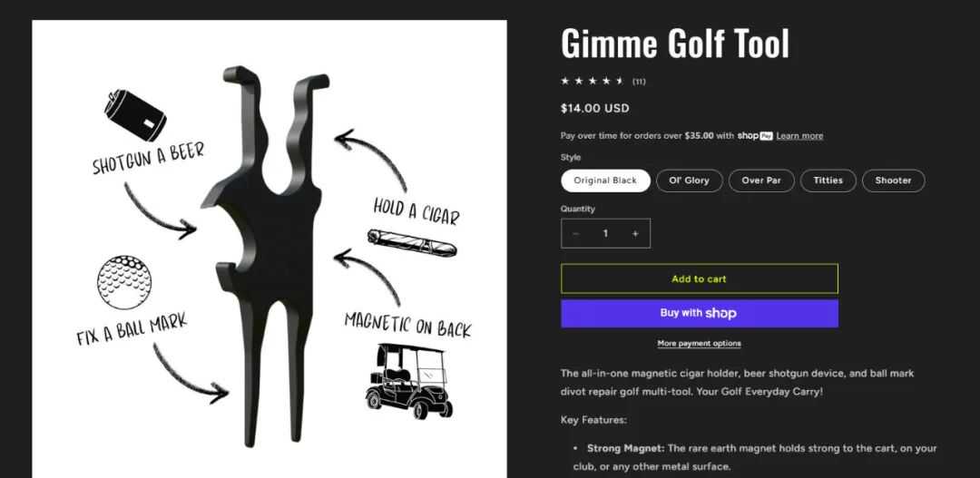Choose the Shooter style option
Viewport: 980px width, 478px height.
pos(893,180)
